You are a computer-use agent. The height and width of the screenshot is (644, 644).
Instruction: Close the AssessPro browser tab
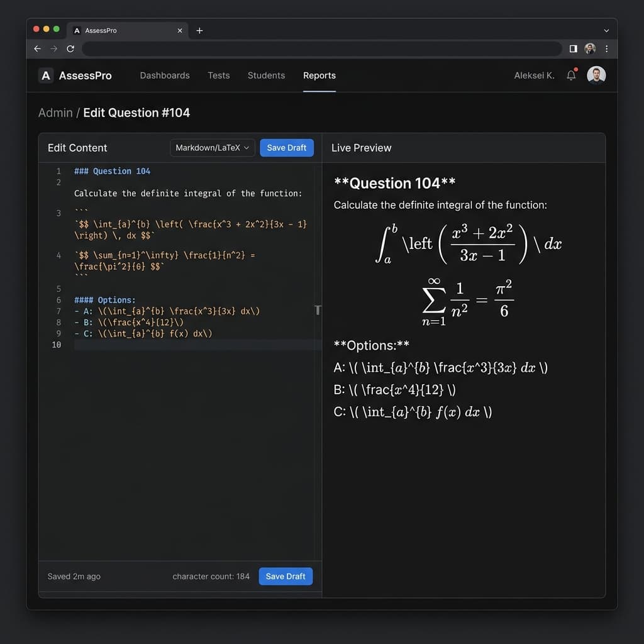click(x=179, y=31)
